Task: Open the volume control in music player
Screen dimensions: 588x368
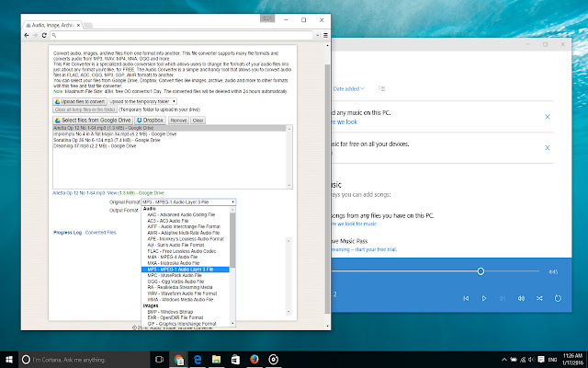Action: (x=521, y=299)
